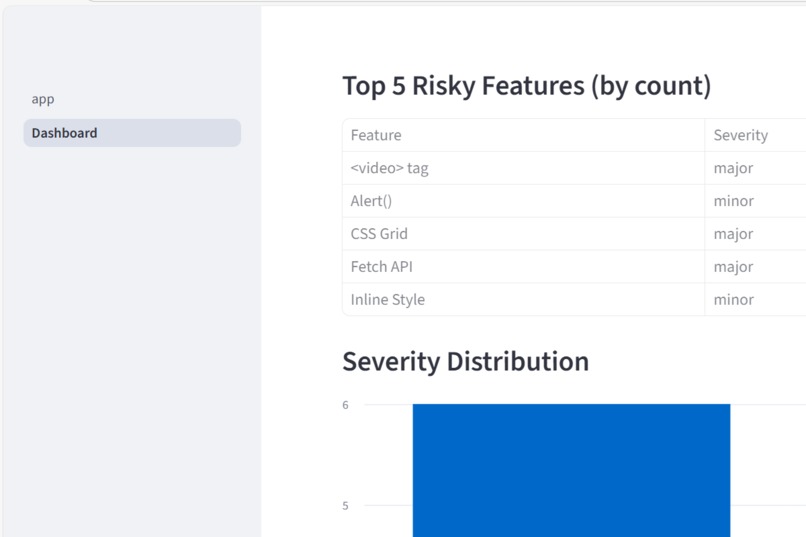Select the <video> tag feature cell
Image resolution: width=806 pixels, height=537 pixels.
coord(523,168)
